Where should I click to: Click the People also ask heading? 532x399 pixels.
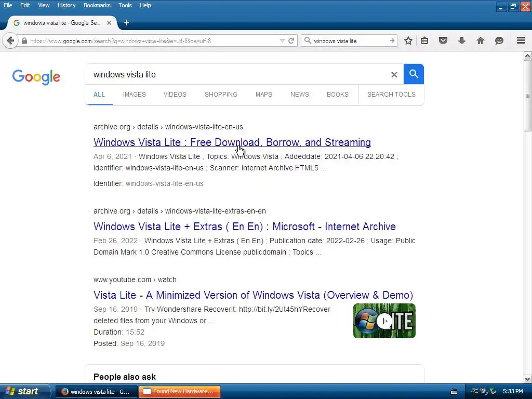point(125,377)
